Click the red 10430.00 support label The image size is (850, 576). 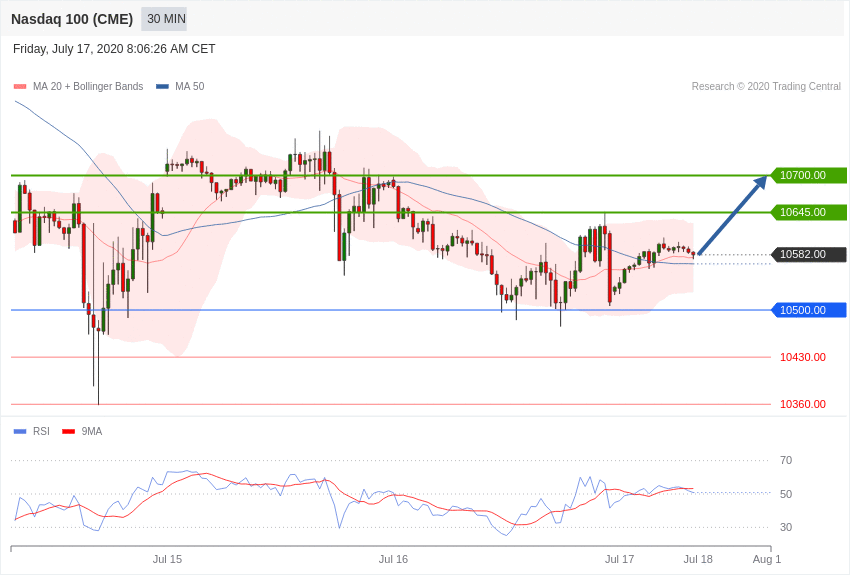803,358
